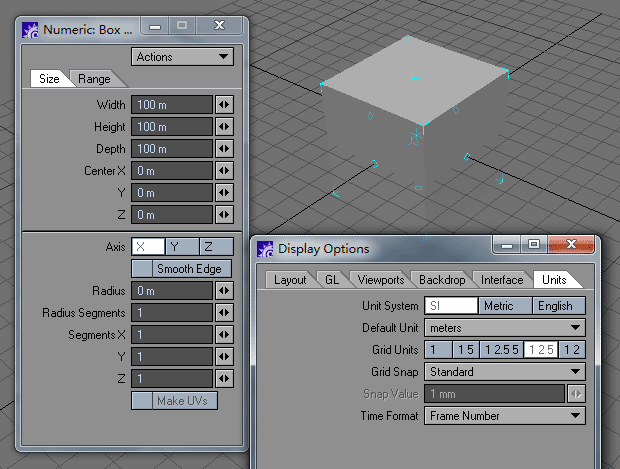This screenshot has height=469, width=620.
Task: Click the Radius Segments value field
Action: pos(172,313)
